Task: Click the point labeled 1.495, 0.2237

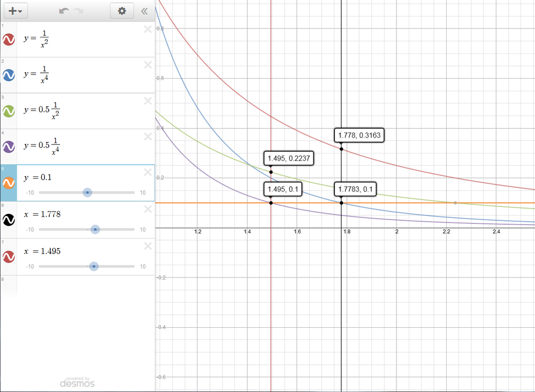Action: tap(271, 172)
